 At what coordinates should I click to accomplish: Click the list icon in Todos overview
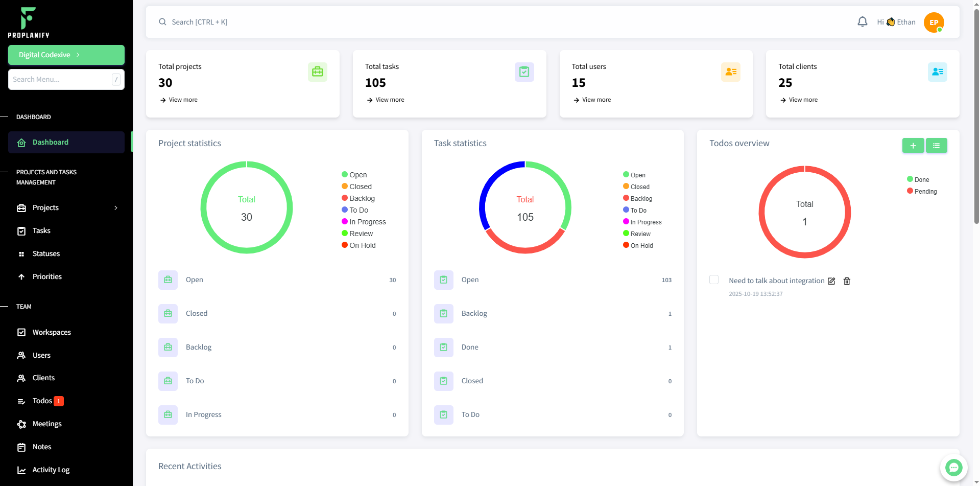[936, 145]
